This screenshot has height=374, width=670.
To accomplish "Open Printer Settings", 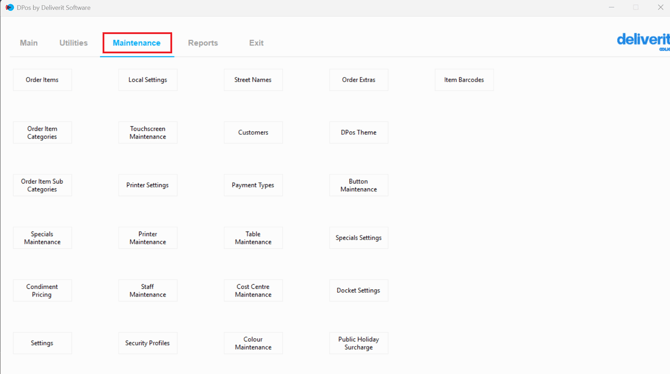I will (148, 185).
